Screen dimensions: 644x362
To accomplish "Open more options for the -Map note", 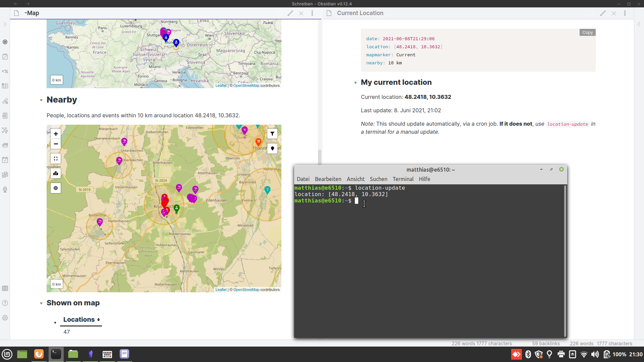I will [x=312, y=13].
